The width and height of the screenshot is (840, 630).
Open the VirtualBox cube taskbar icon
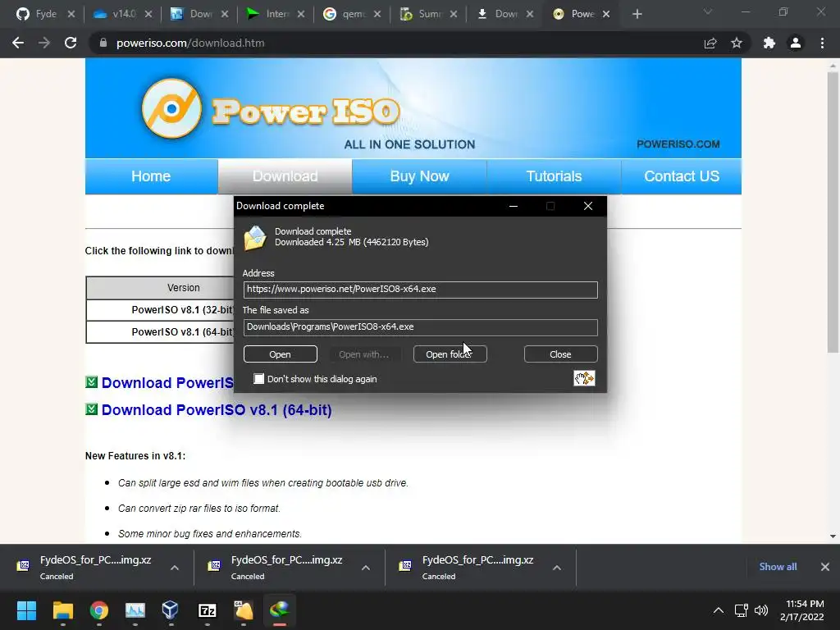coord(171,610)
